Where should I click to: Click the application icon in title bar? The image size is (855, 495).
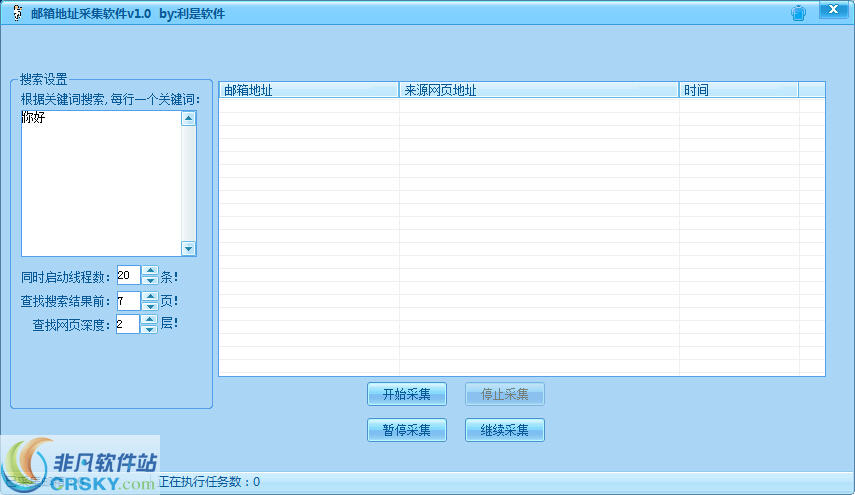click(x=17, y=13)
